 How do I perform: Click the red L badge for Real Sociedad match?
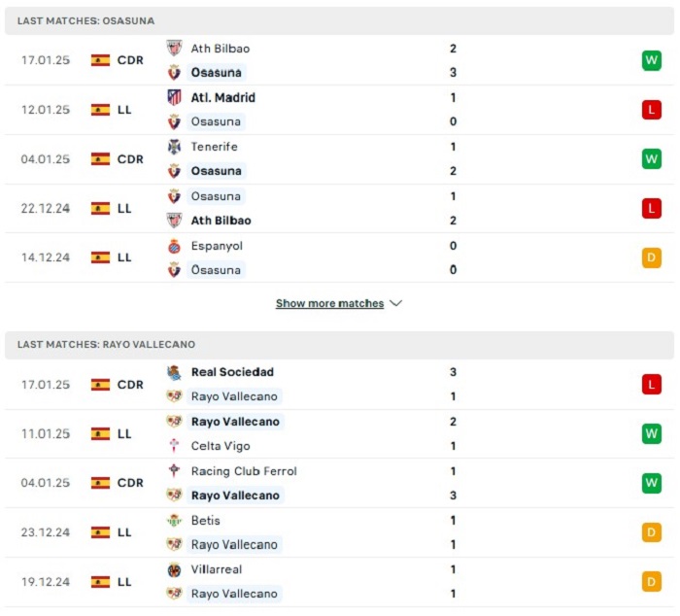(652, 385)
